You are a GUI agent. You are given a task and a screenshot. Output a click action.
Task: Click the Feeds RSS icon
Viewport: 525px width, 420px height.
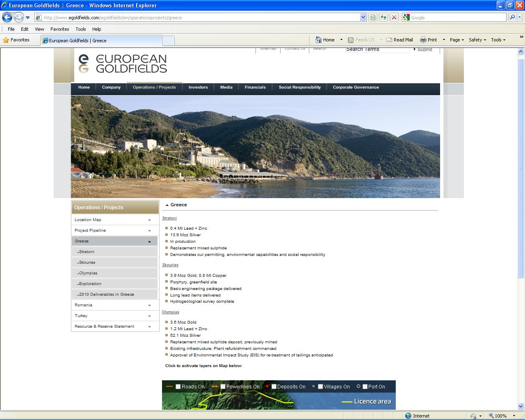[x=351, y=40]
